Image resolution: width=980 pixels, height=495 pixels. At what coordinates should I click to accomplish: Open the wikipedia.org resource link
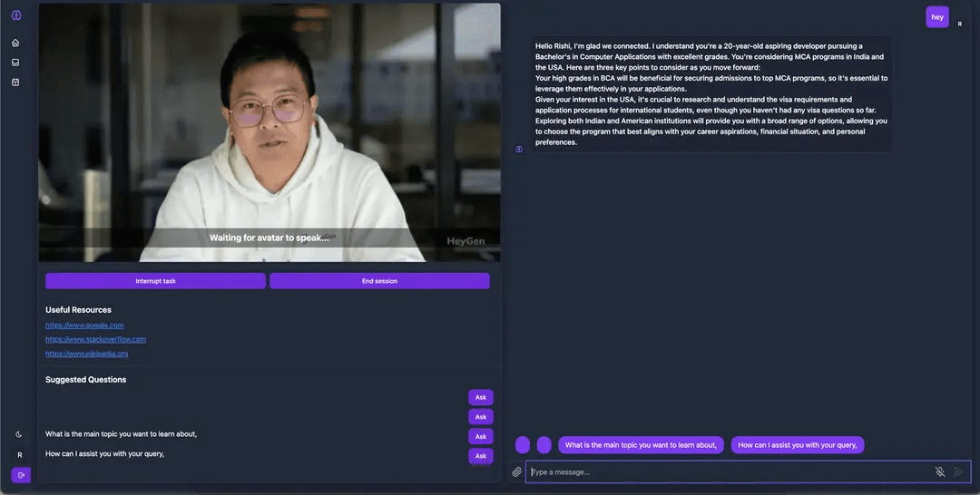tap(86, 354)
